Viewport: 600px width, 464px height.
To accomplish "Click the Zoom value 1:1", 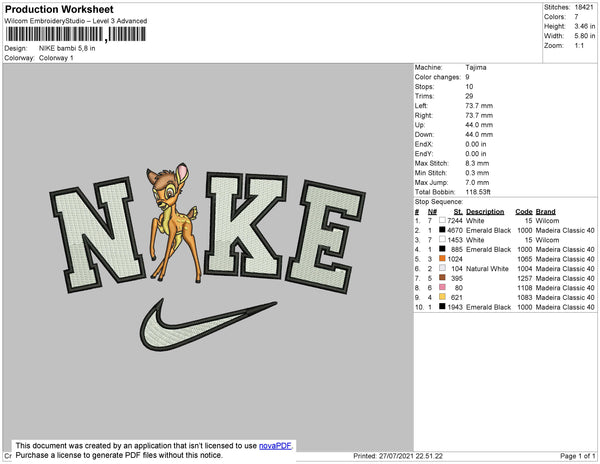I will pyautogui.click(x=579, y=46).
